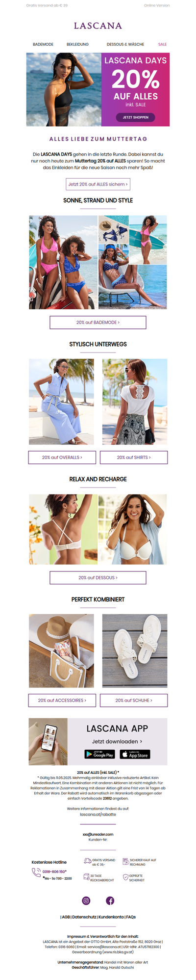Click the 20% auf OVERALLS button
196x980 pixels.
[62, 457]
